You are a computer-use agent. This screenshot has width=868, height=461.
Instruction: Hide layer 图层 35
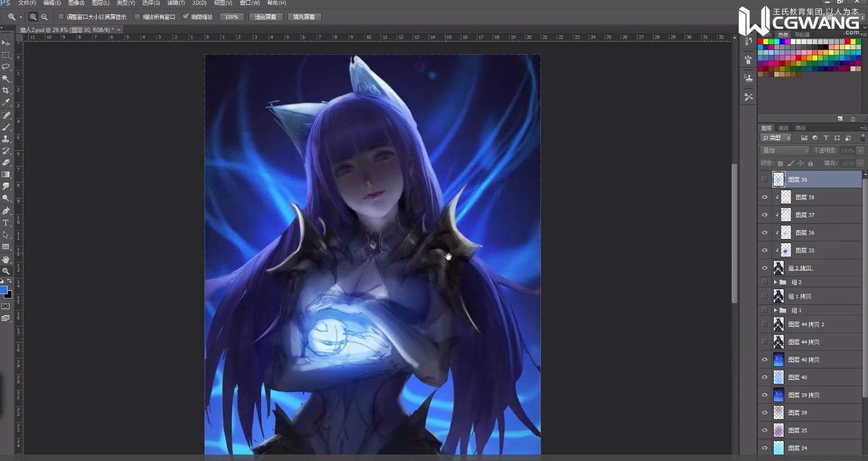[764, 250]
